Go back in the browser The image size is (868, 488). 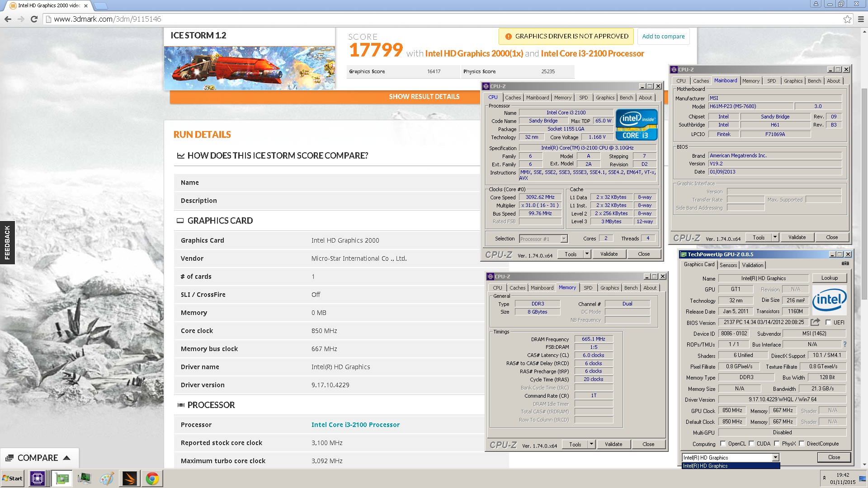pos(8,19)
